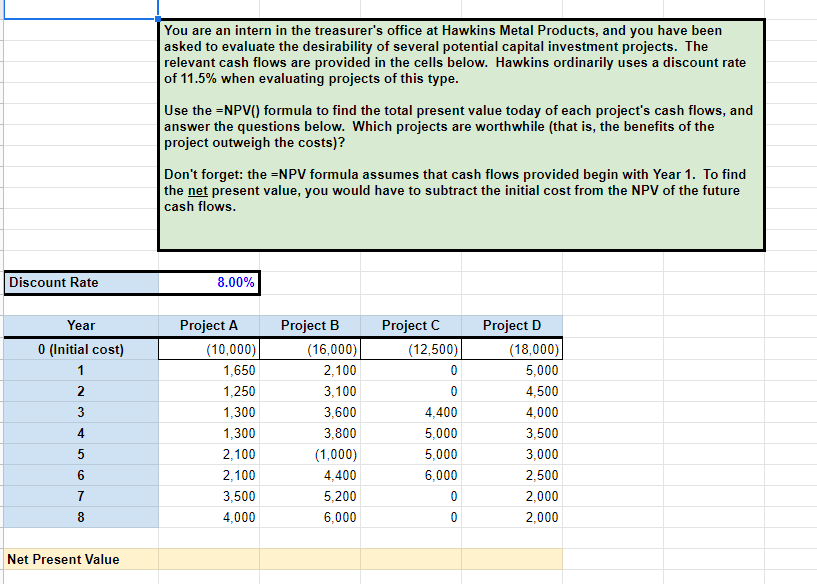
Task: Click the 0 (Initial cost) row label
Action: point(80,348)
